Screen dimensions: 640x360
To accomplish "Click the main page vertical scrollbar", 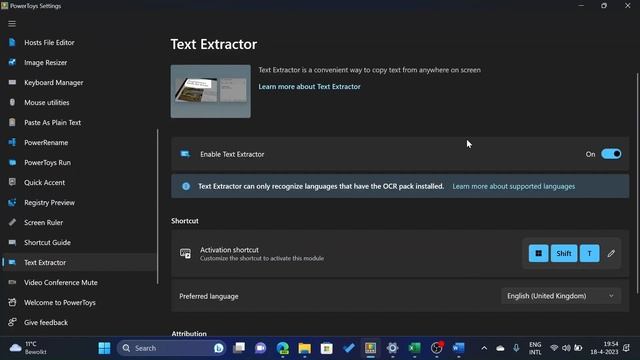I will point(638,183).
